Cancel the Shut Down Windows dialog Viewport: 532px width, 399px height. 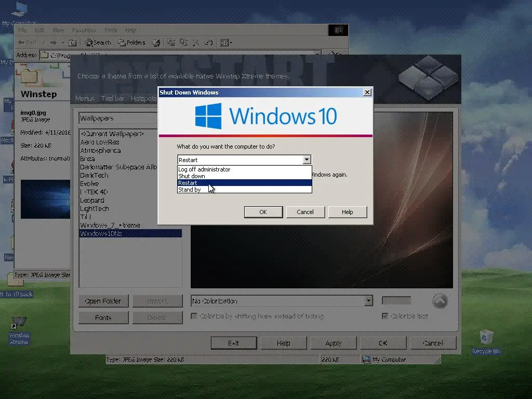point(305,212)
